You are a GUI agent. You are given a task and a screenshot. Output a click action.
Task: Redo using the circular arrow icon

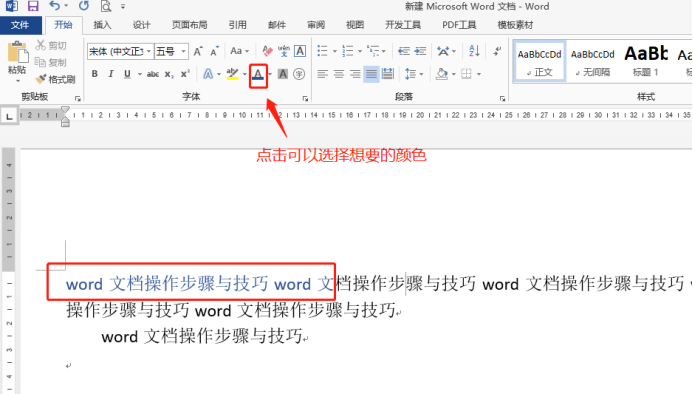tap(84, 6)
